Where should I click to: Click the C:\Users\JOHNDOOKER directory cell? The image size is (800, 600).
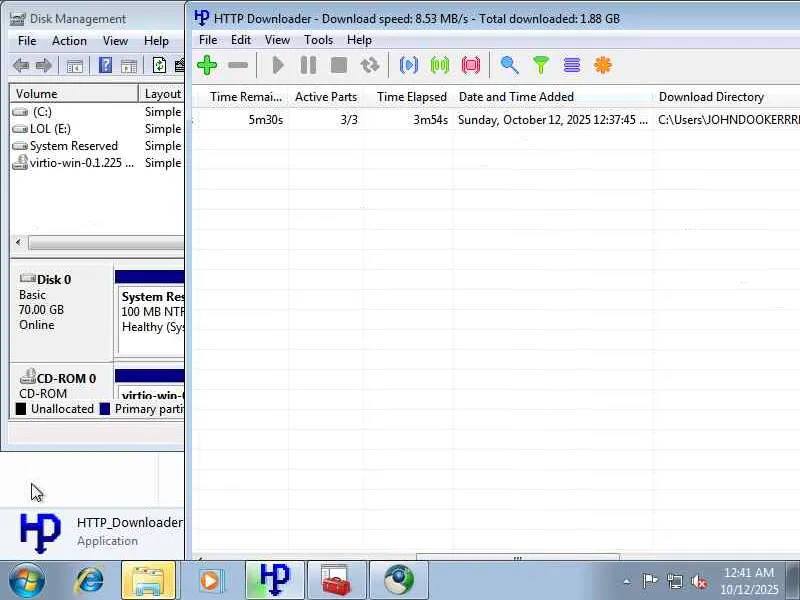tap(729, 120)
